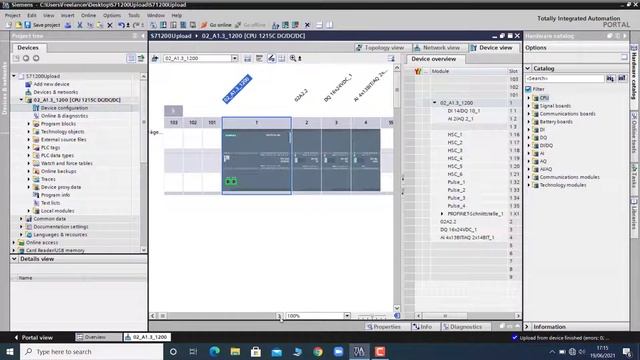Expand the Information panel
Image resolution: width=640 pixels, height=360 pixels.
(527, 327)
